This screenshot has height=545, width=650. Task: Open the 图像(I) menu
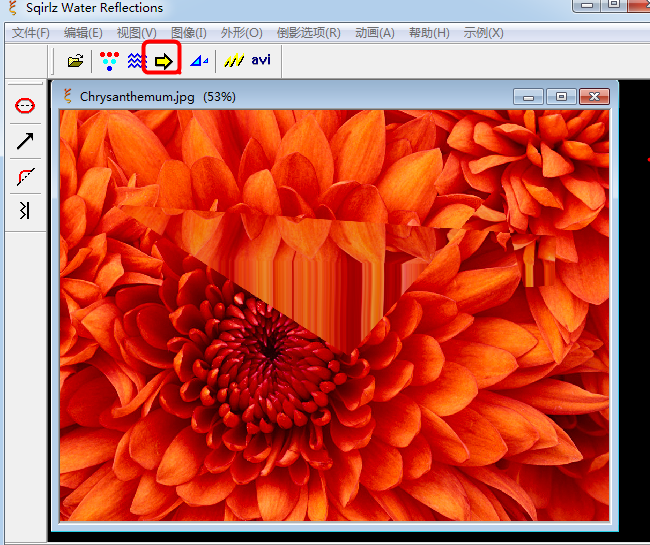click(x=189, y=33)
